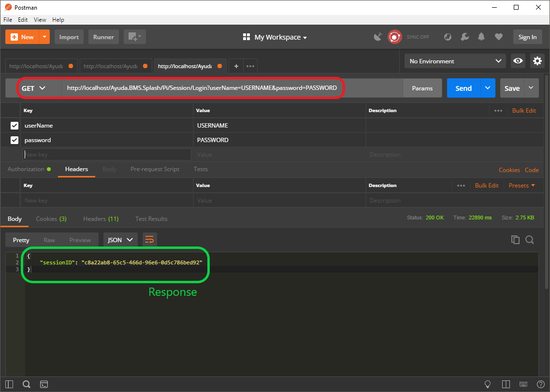Click the Sign In button
The height and width of the screenshot is (392, 550).
(x=528, y=37)
